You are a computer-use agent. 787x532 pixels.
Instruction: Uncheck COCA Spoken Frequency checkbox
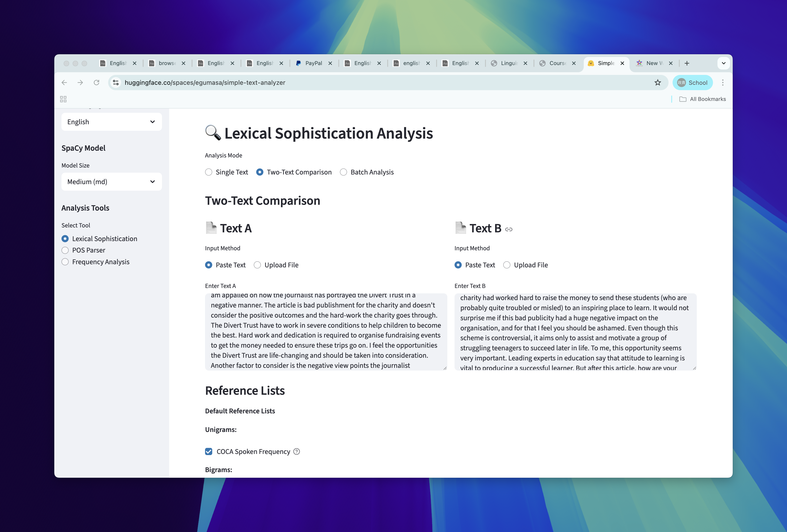pos(209,451)
